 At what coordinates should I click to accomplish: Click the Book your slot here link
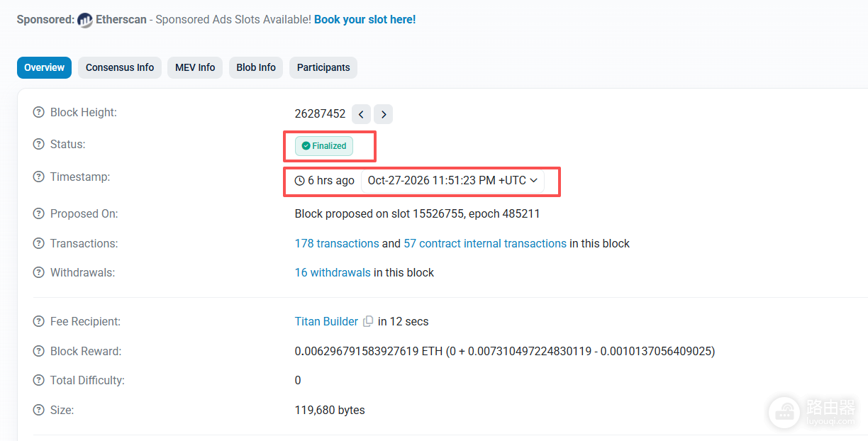coord(365,20)
